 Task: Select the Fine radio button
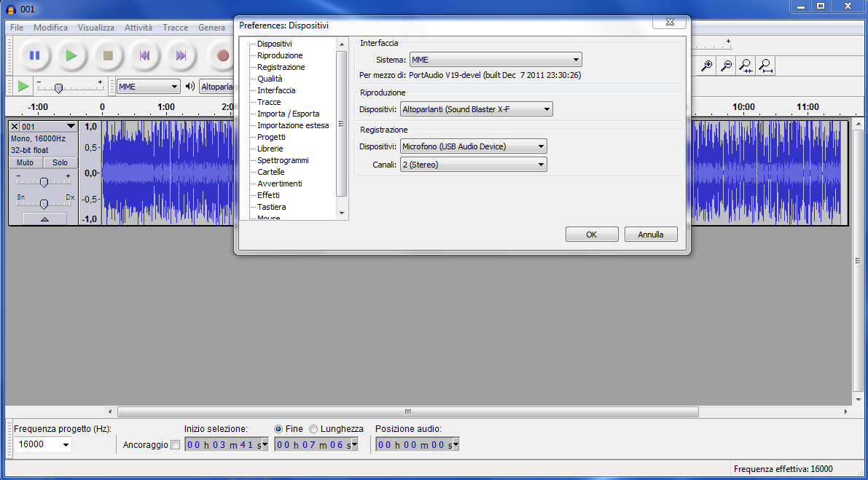278,429
